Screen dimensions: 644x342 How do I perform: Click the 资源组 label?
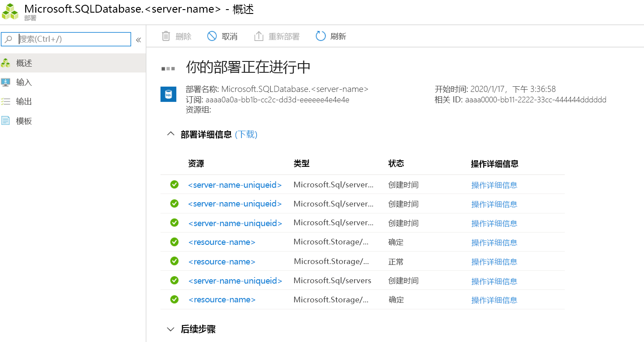coord(198,110)
